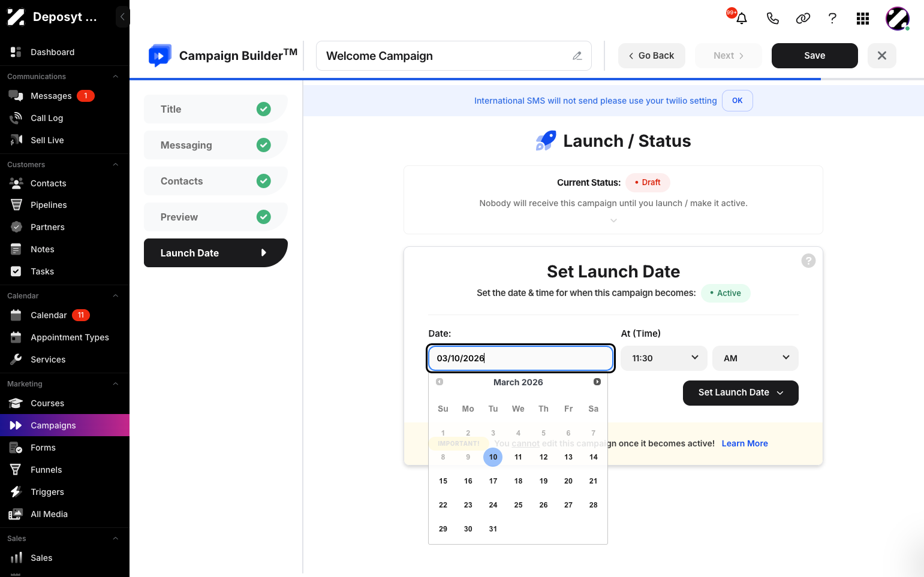
Task: Dismiss the SMS notice with OK
Action: pos(738,101)
